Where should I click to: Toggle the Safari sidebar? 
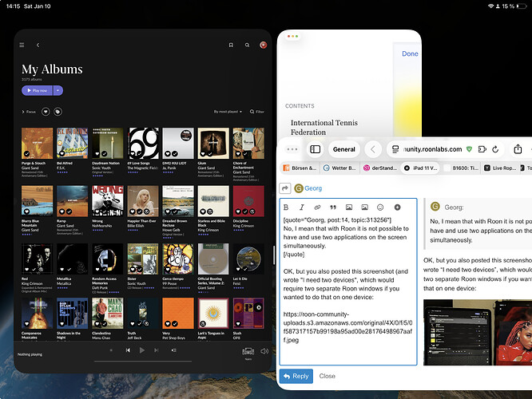click(x=316, y=149)
